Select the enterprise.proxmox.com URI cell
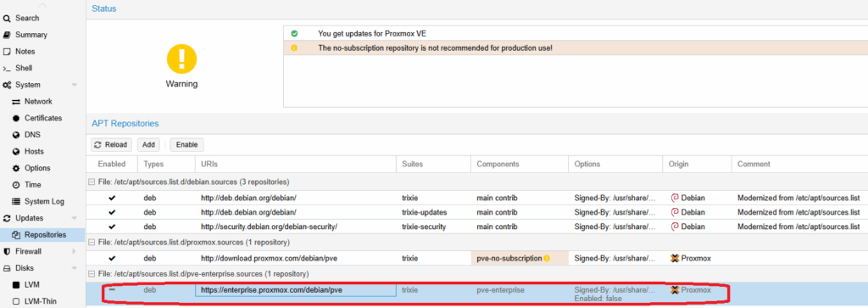Screen dimensions: 868x308 point(296,289)
